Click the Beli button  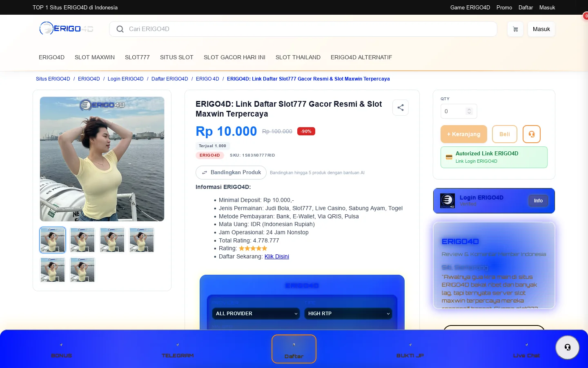pos(505,134)
